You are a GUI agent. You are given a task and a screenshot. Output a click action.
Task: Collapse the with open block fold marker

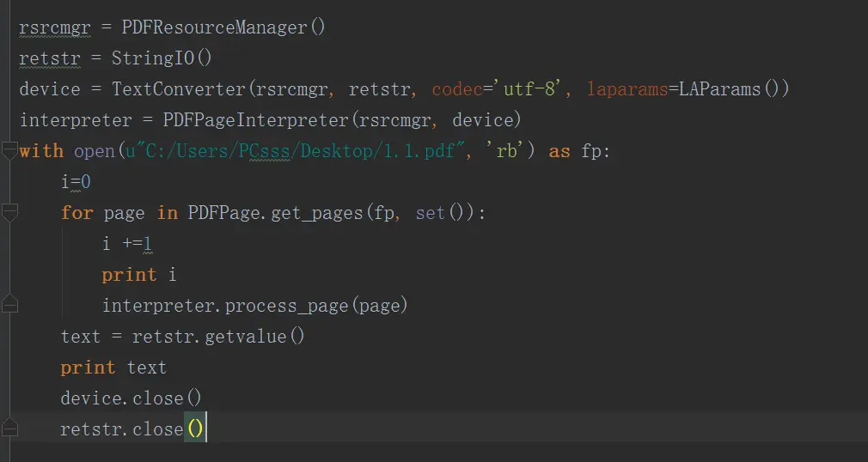9,150
